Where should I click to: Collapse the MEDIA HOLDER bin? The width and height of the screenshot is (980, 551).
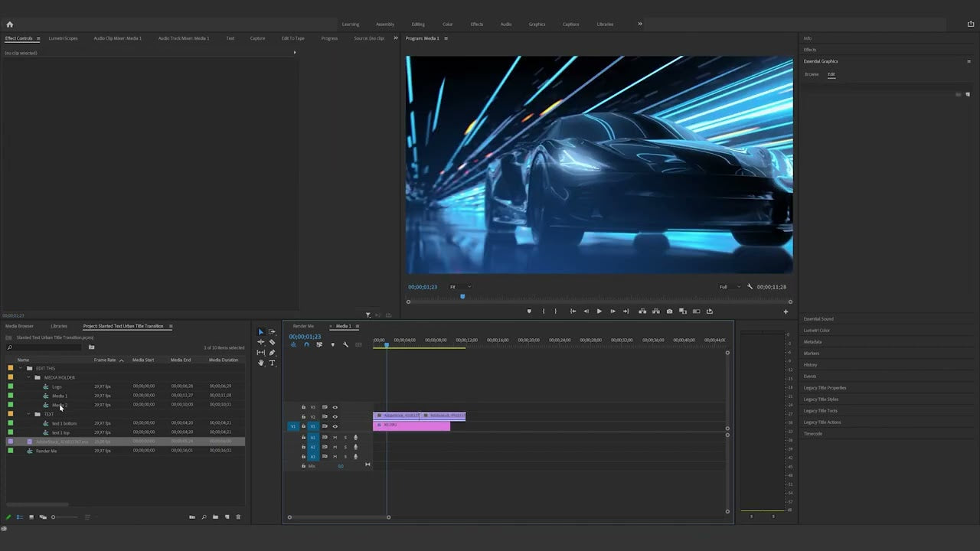28,377
